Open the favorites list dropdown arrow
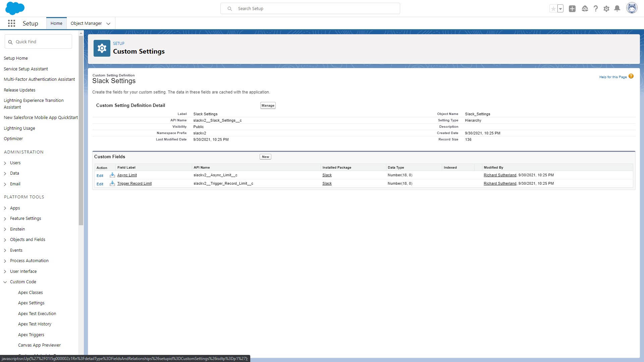Viewport: 644px width, 362px height. 560,9
